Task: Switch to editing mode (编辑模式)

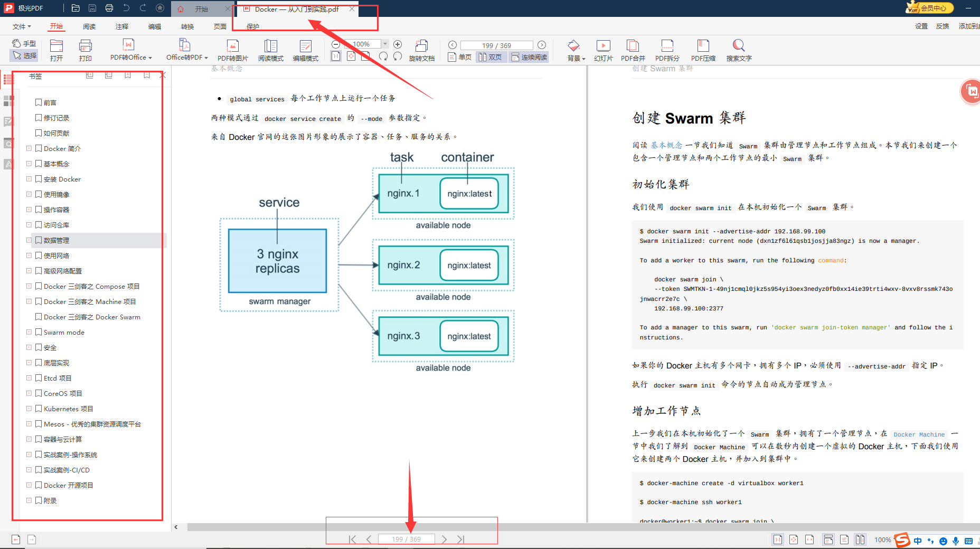Action: click(306, 51)
